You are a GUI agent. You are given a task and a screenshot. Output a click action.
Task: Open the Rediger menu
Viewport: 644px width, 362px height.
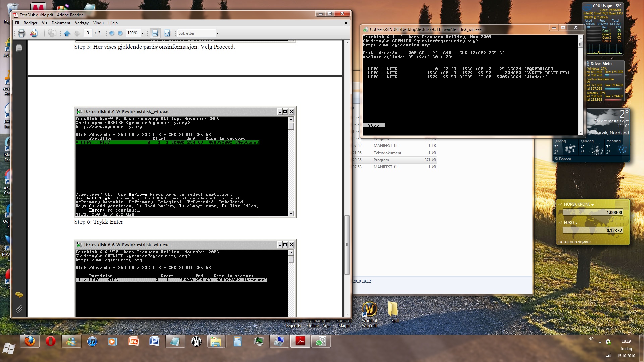click(31, 23)
